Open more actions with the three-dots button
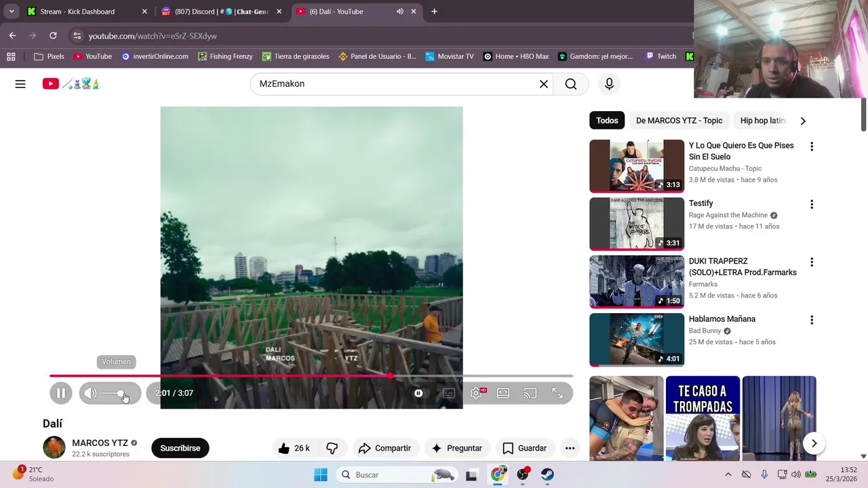This screenshot has width=868, height=488. pos(570,448)
